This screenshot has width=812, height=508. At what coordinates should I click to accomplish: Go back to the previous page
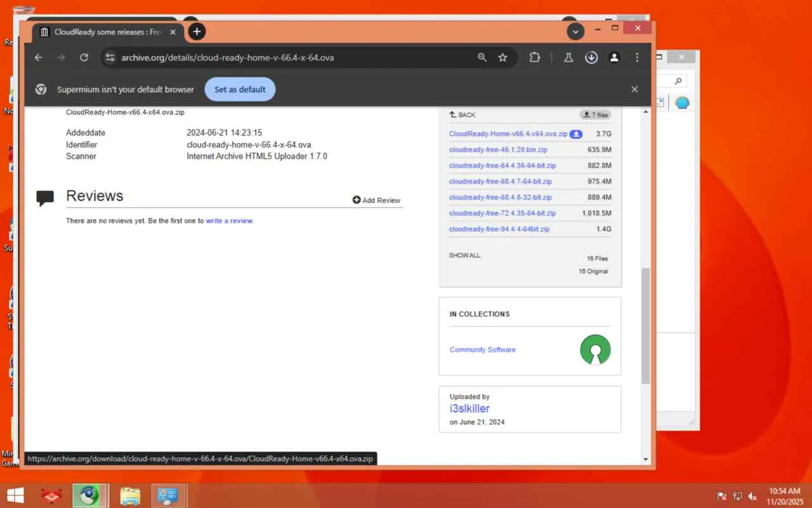tap(39, 58)
